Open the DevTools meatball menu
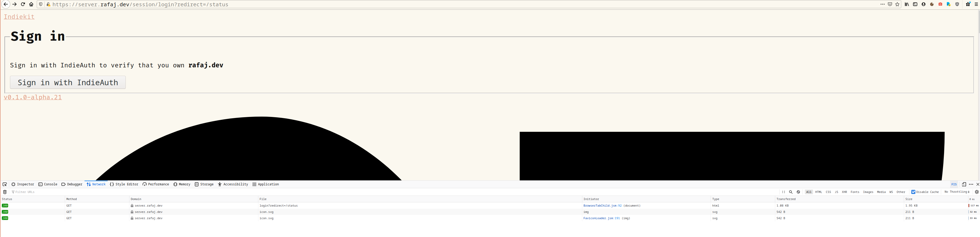This screenshot has width=980, height=237. pyautogui.click(x=971, y=184)
